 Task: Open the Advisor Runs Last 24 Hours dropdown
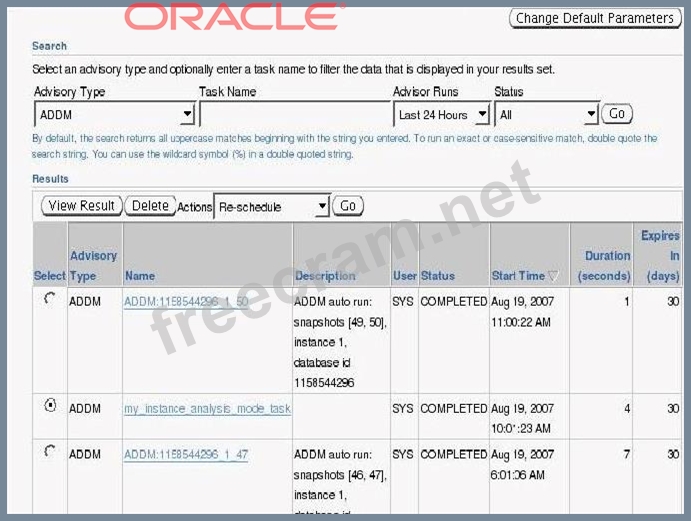point(442,115)
